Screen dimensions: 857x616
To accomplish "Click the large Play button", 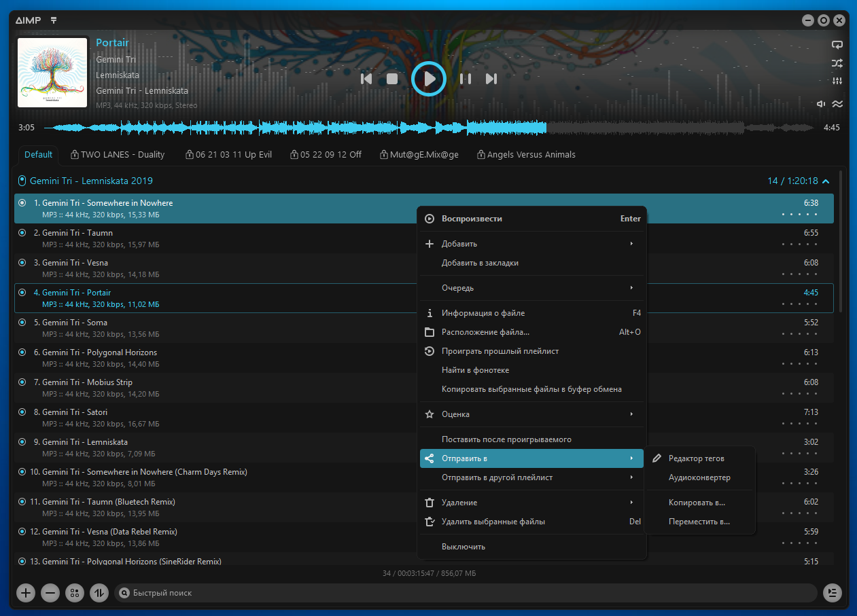I will pos(428,79).
